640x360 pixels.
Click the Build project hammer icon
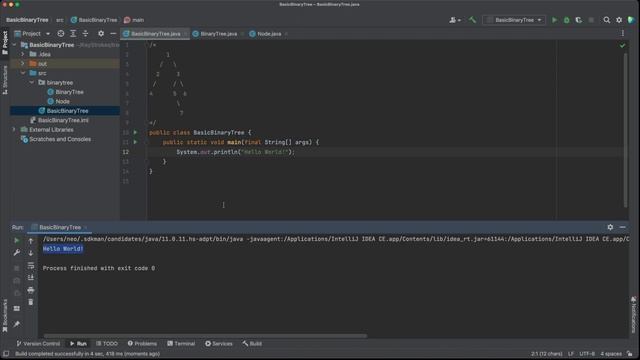click(x=472, y=20)
